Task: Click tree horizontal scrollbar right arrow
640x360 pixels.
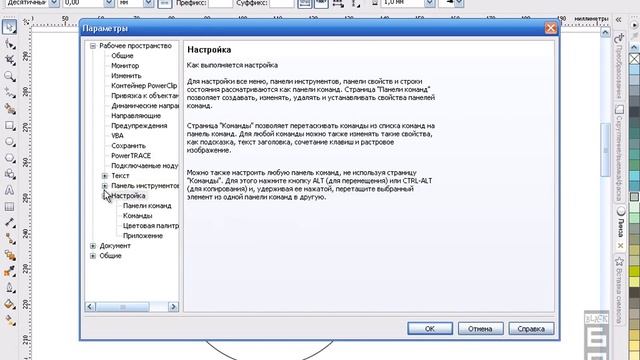Action: coord(173,307)
